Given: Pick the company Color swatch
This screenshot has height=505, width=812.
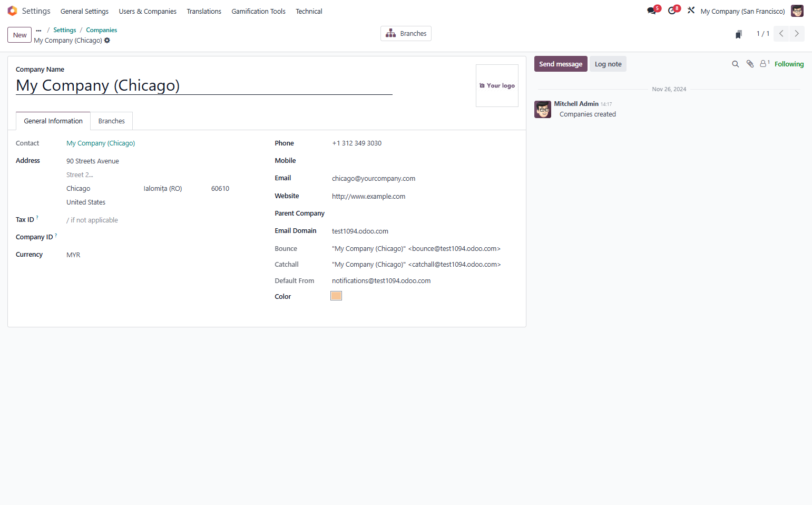Looking at the screenshot, I should pyautogui.click(x=336, y=296).
